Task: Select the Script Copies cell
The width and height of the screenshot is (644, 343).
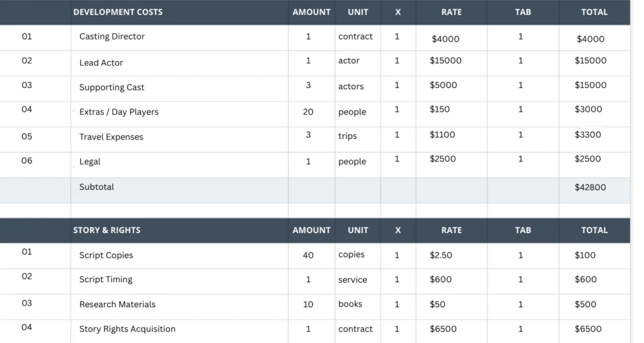Action: [106, 255]
